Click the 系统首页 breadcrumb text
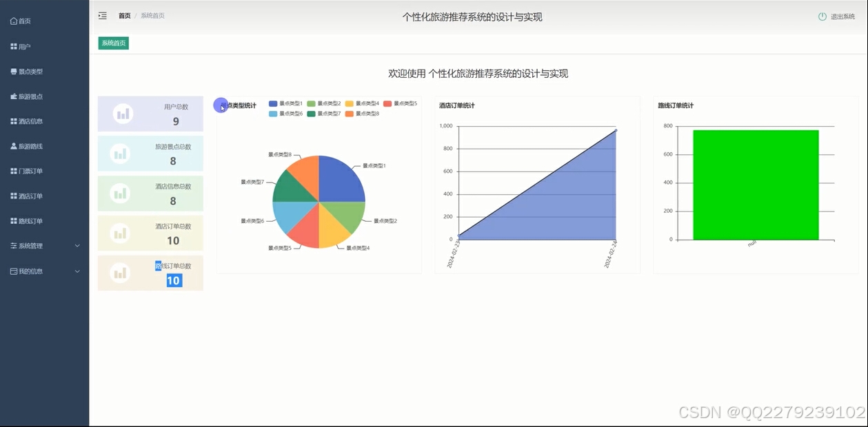Screen dimensions: 868x427 tap(152, 16)
